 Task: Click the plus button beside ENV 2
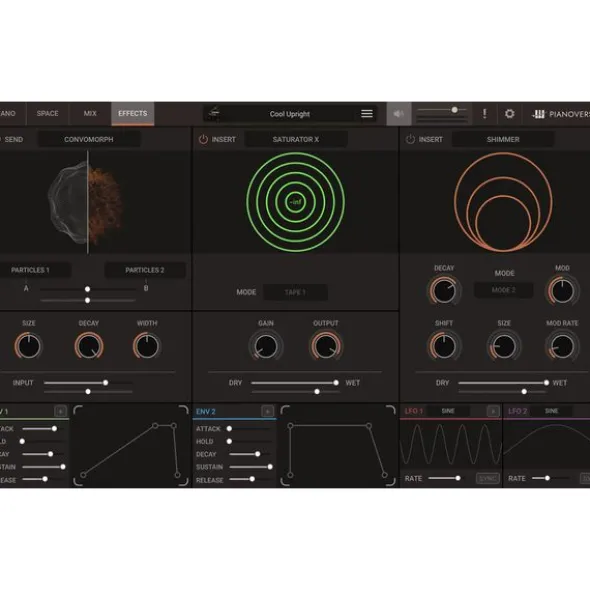[x=267, y=411]
